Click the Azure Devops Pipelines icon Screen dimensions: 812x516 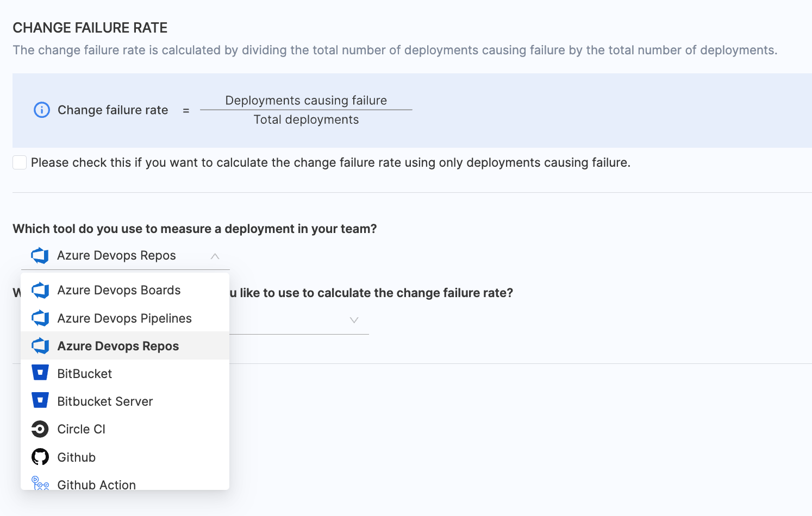coord(40,318)
